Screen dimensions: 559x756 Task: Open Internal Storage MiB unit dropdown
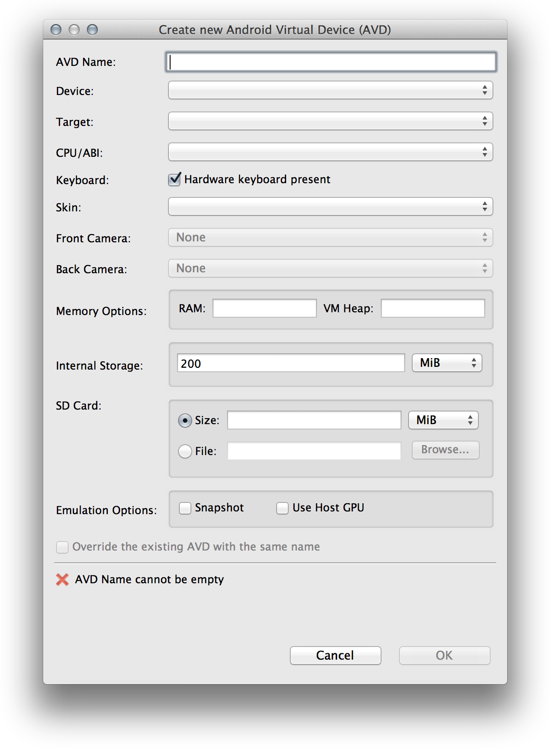[x=447, y=363]
